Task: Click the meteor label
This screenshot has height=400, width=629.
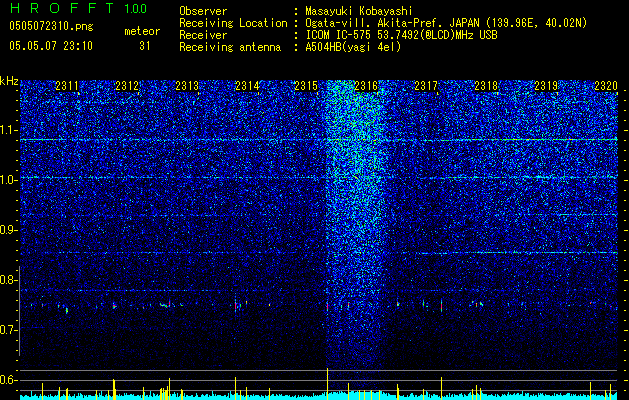Action: pos(142,31)
